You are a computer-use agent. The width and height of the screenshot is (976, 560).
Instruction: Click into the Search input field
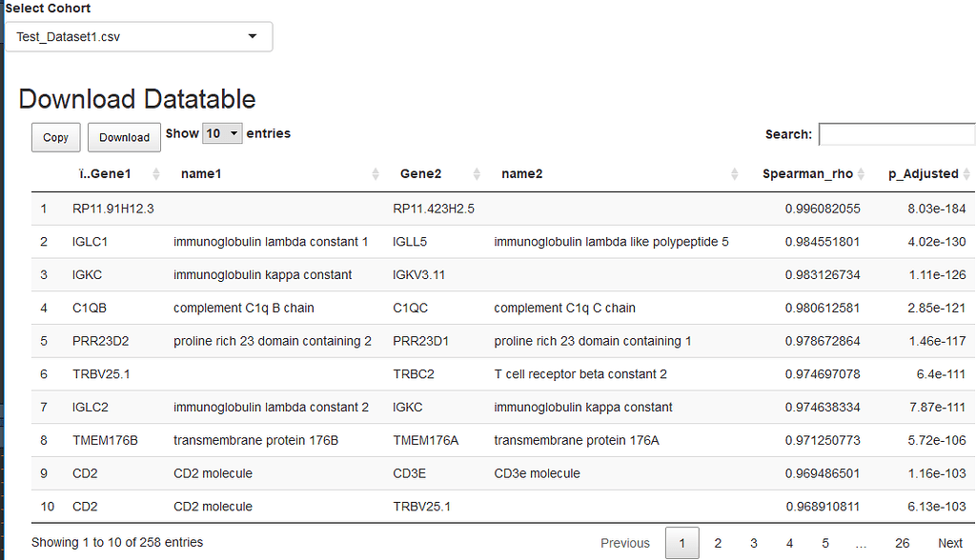click(896, 134)
